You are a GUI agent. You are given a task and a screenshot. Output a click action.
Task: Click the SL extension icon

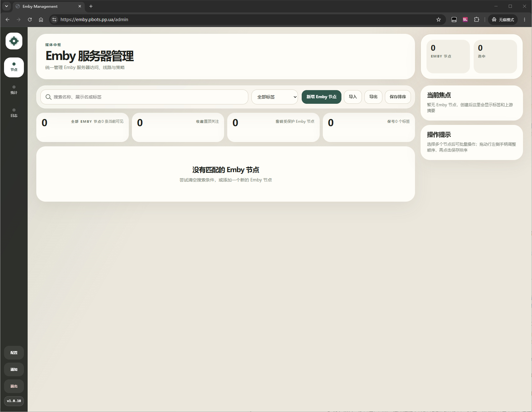[465, 20]
